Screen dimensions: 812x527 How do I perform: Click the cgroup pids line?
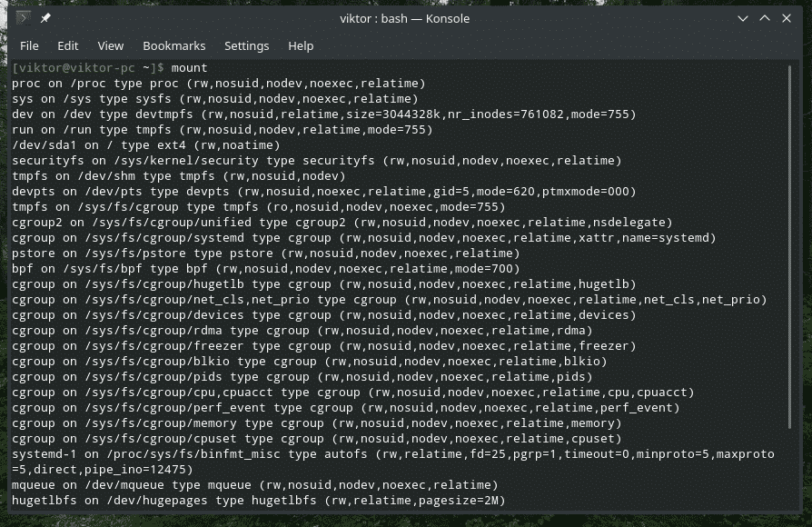(x=302, y=377)
